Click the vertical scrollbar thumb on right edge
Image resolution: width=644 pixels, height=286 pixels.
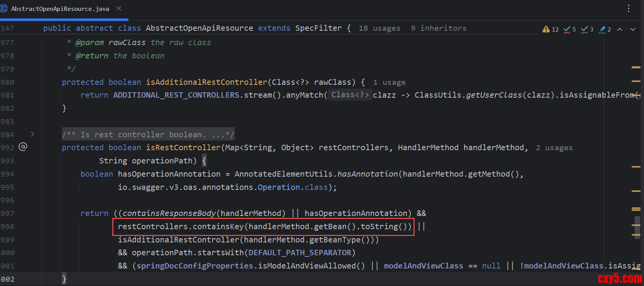click(x=637, y=228)
